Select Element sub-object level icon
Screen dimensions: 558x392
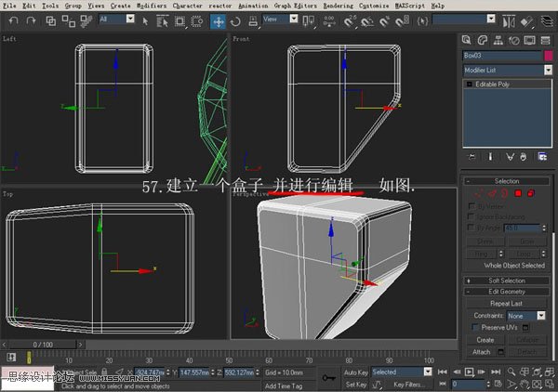(531, 193)
